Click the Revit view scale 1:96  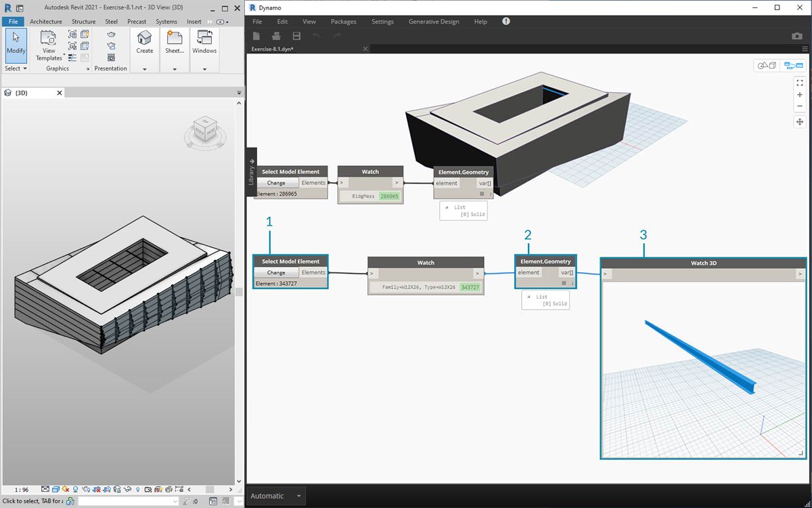tap(22, 490)
